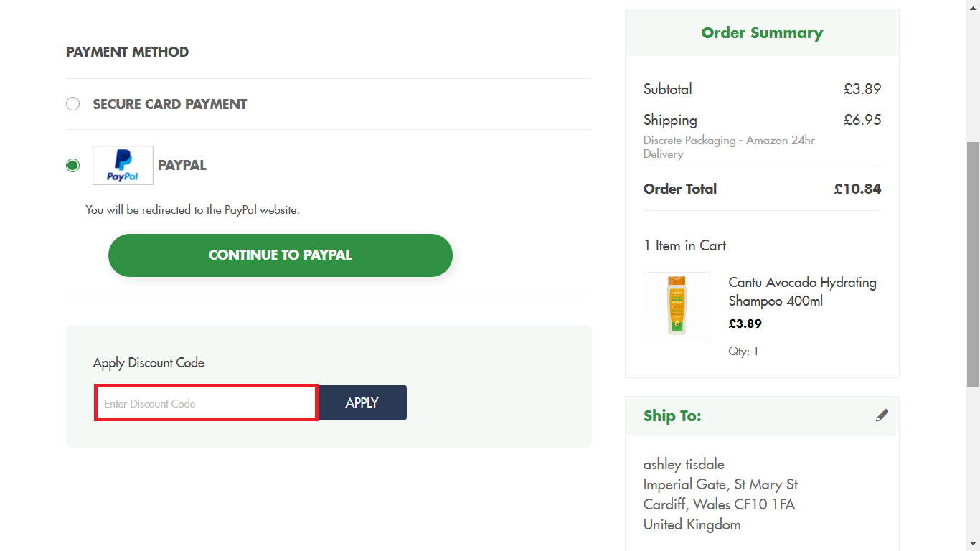The width and height of the screenshot is (980, 551).
Task: Click the Enter Discount Code field
Action: tap(205, 402)
